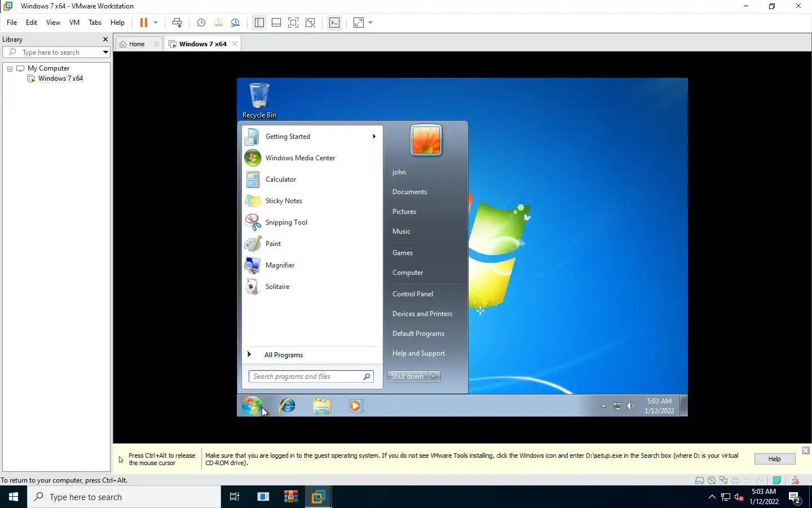Close the Library panel
The image size is (812, 508).
[105, 40]
